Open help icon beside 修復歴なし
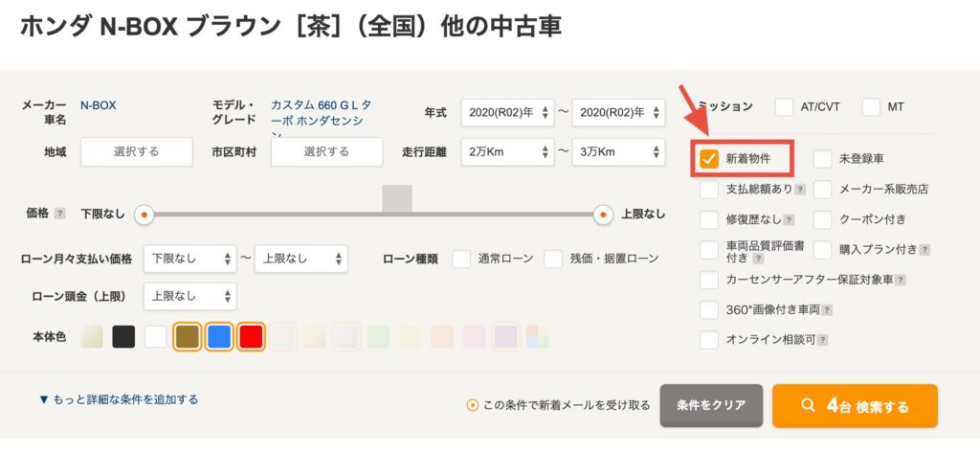The height and width of the screenshot is (453, 980). coord(789,219)
